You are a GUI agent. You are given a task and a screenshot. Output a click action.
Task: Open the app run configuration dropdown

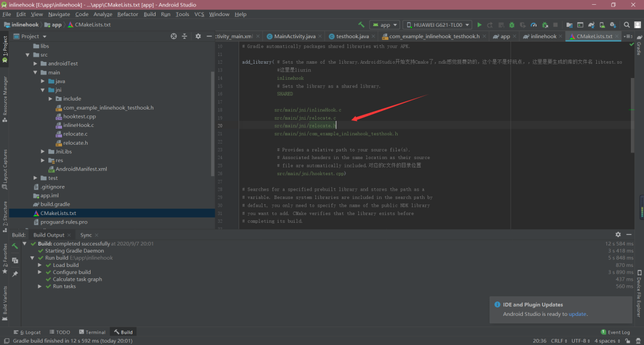click(x=385, y=25)
